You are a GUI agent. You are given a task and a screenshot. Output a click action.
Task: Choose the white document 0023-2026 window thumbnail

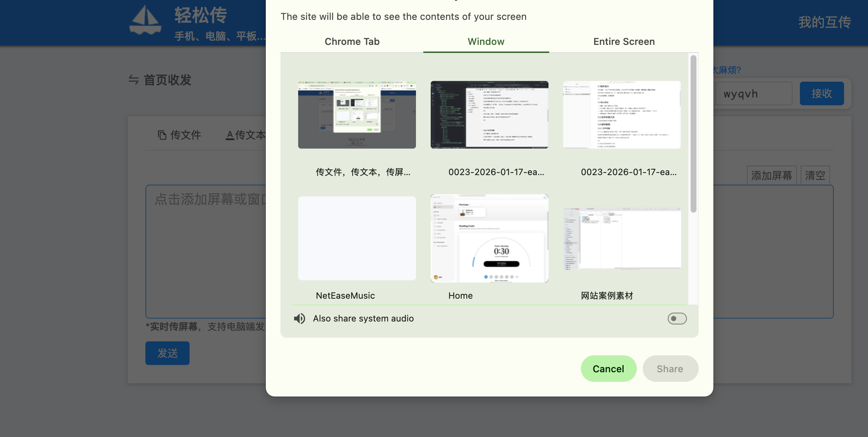pyautogui.click(x=621, y=115)
